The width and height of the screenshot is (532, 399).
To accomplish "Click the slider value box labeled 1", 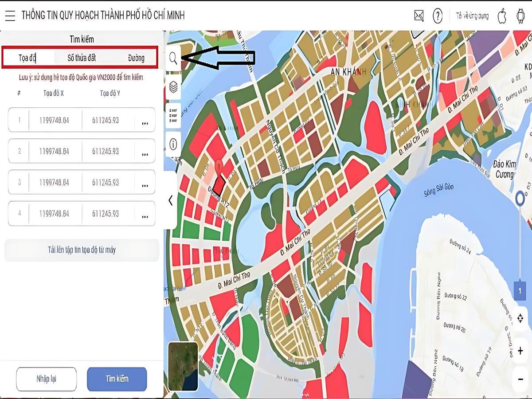I will (520, 291).
